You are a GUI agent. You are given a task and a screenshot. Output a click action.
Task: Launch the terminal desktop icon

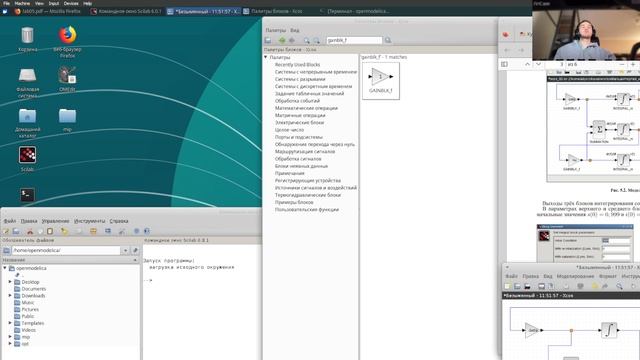click(27, 195)
